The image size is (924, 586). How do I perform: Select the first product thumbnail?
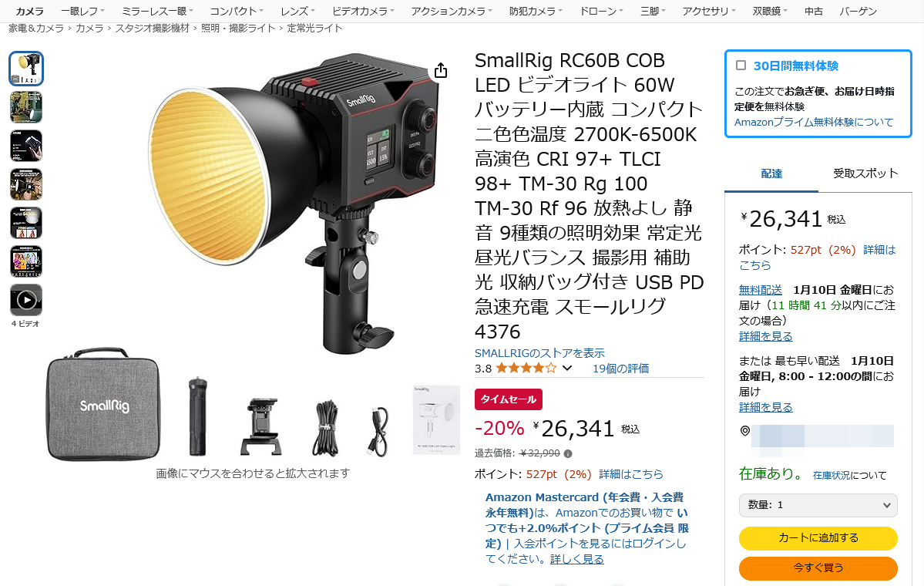pyautogui.click(x=26, y=69)
